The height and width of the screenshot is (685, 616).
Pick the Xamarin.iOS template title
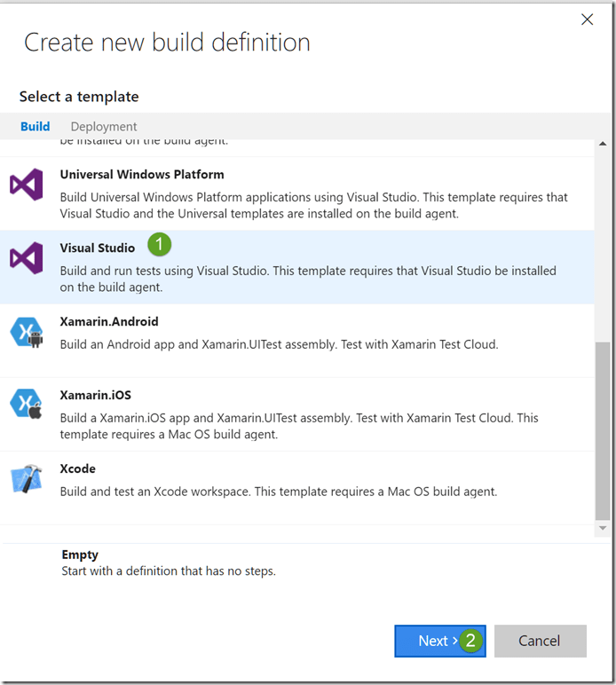(x=95, y=395)
